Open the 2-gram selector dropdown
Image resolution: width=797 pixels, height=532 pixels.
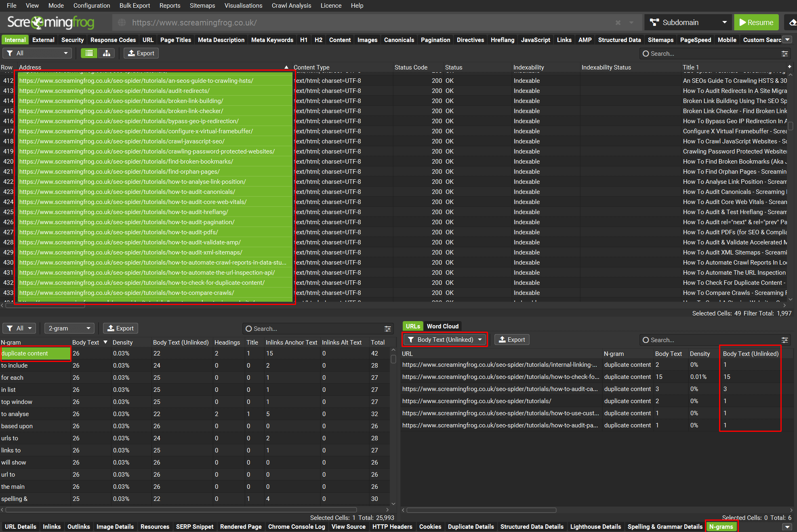(69, 328)
